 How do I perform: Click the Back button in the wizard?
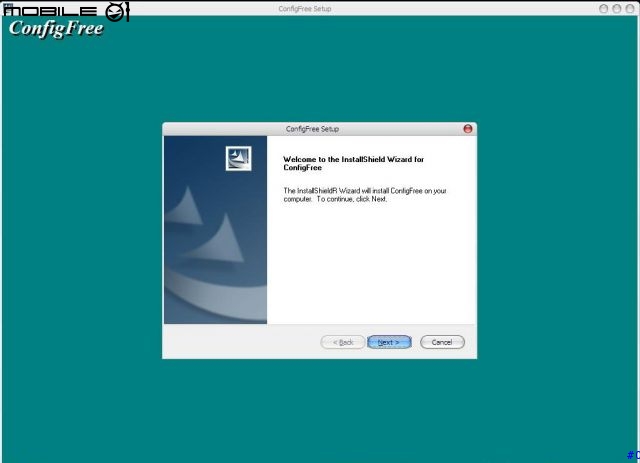[x=342, y=342]
